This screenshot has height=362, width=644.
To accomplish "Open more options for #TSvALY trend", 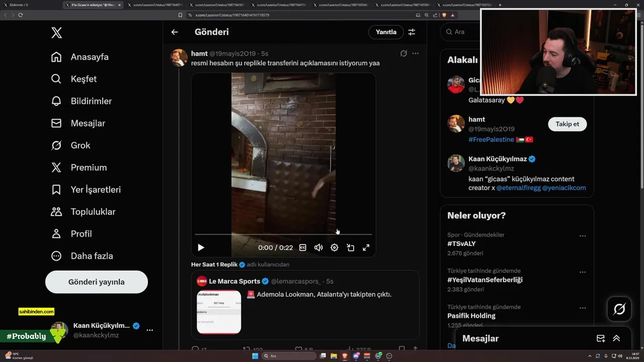I will coord(583,236).
